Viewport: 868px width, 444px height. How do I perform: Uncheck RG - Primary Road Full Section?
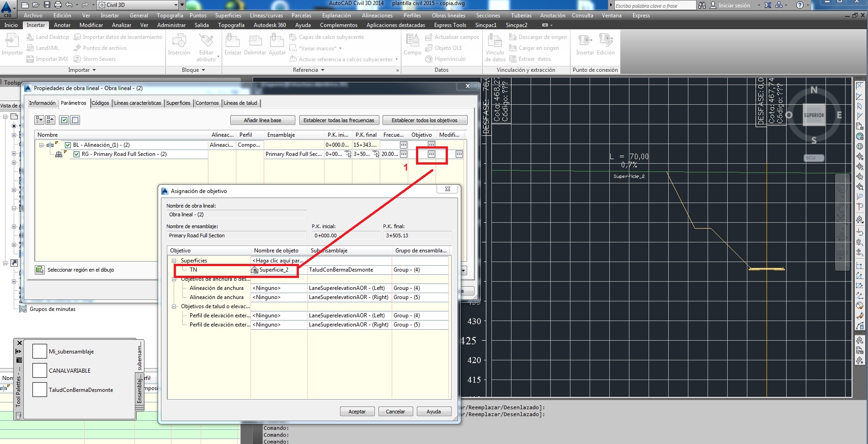(76, 154)
